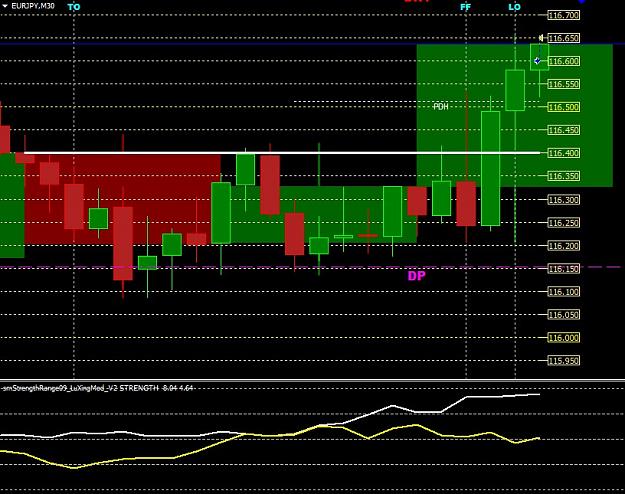Click the 116.450 price label
Screen dimensions: 625x494
pos(564,130)
